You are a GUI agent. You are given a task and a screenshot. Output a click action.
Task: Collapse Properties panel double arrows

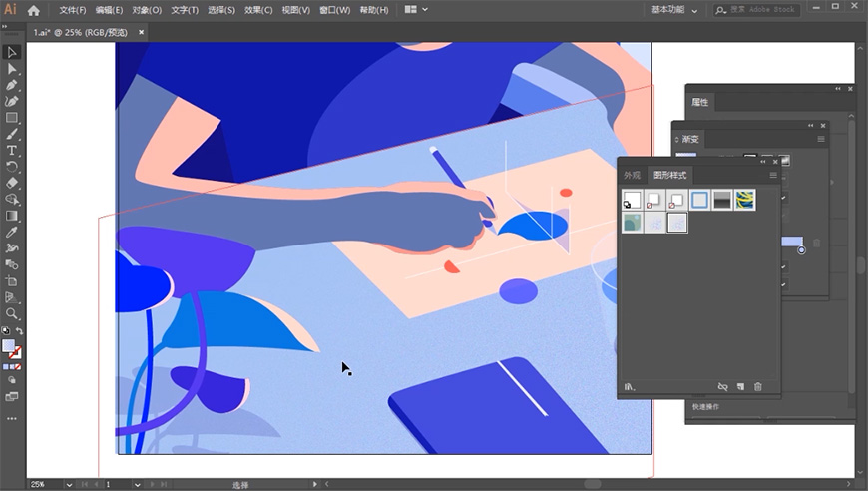[x=838, y=89]
